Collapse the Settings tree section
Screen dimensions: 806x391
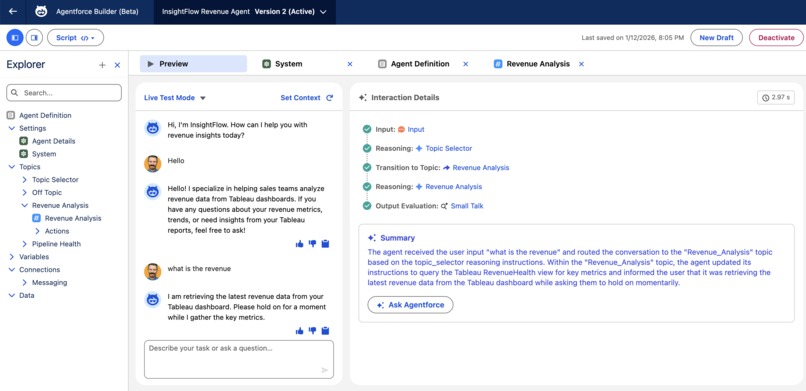tap(12, 128)
